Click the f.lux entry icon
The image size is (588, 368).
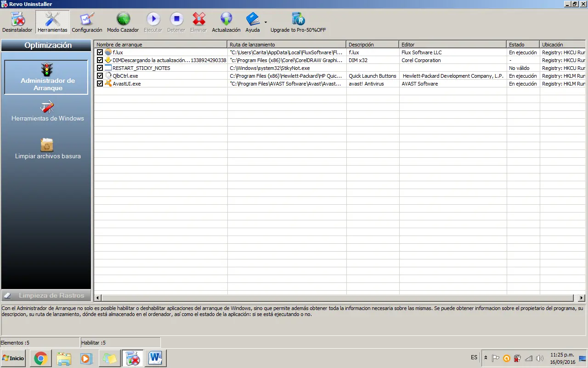[108, 52]
